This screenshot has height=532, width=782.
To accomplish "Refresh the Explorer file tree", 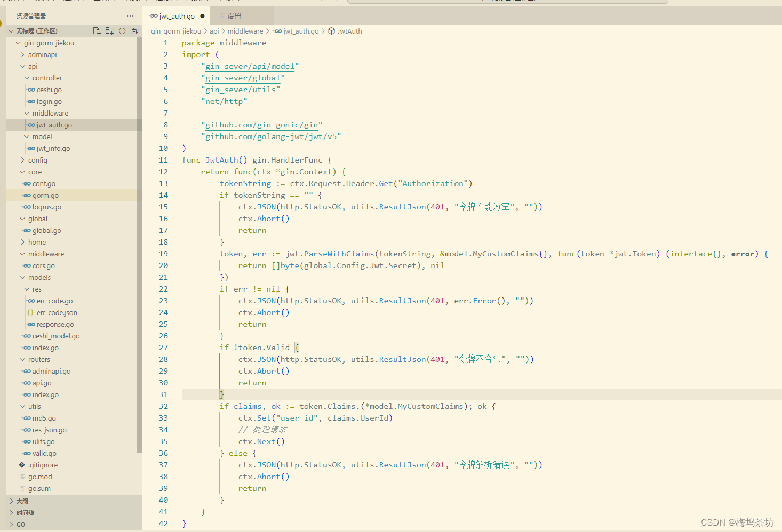I will tap(122, 30).
